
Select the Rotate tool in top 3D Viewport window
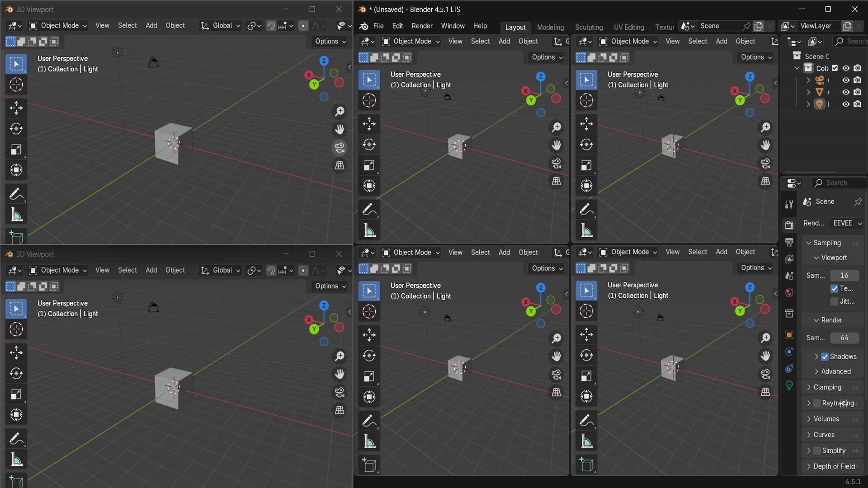[x=16, y=129]
